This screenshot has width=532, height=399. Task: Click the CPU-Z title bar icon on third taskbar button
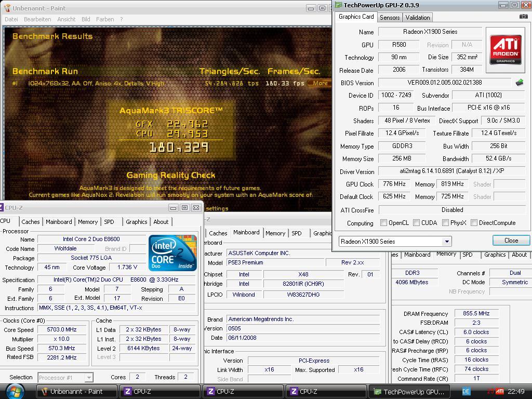click(x=294, y=391)
